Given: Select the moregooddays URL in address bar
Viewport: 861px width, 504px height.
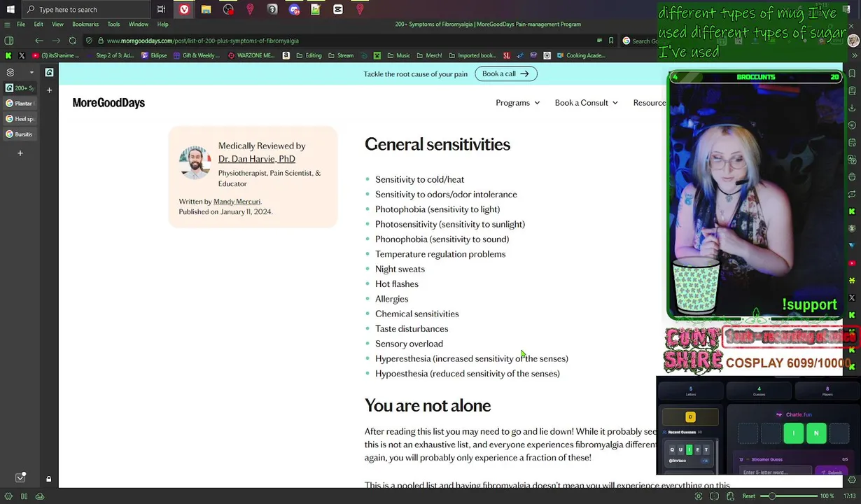Looking at the screenshot, I should (x=203, y=41).
